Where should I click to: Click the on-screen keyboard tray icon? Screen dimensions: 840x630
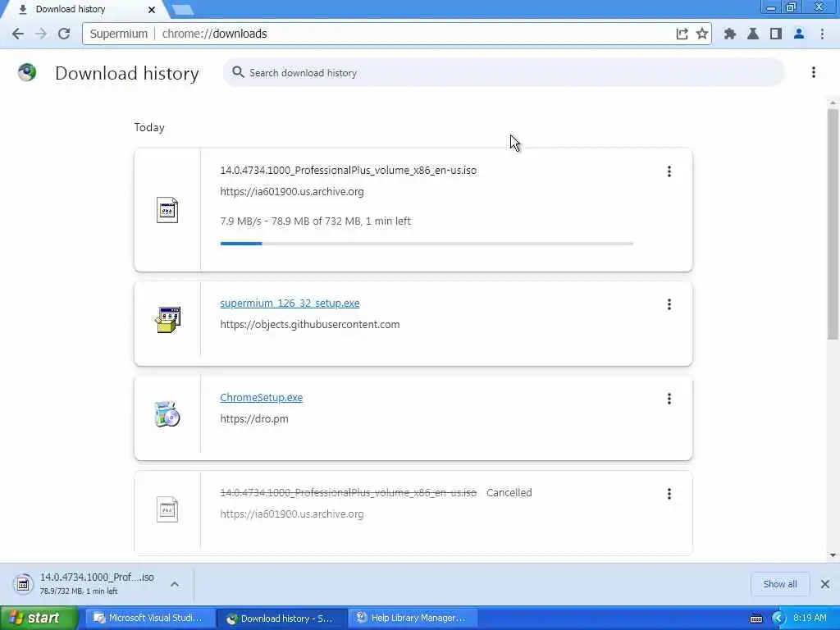[756, 619]
